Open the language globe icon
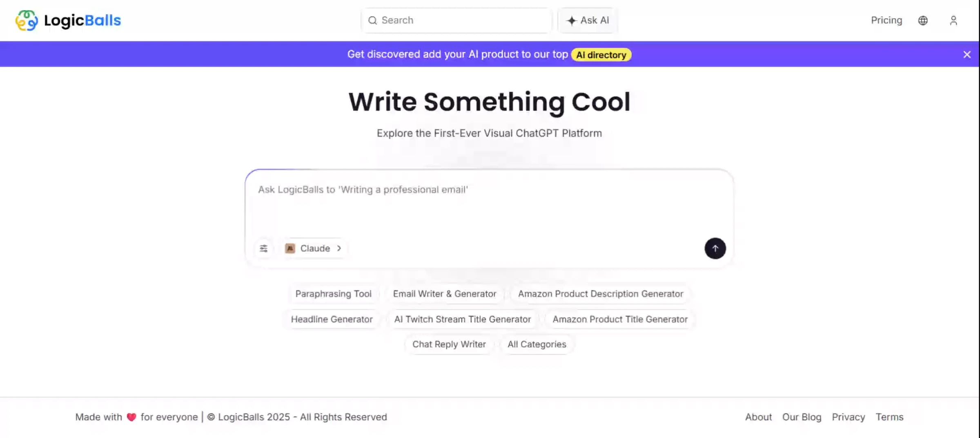 point(923,20)
